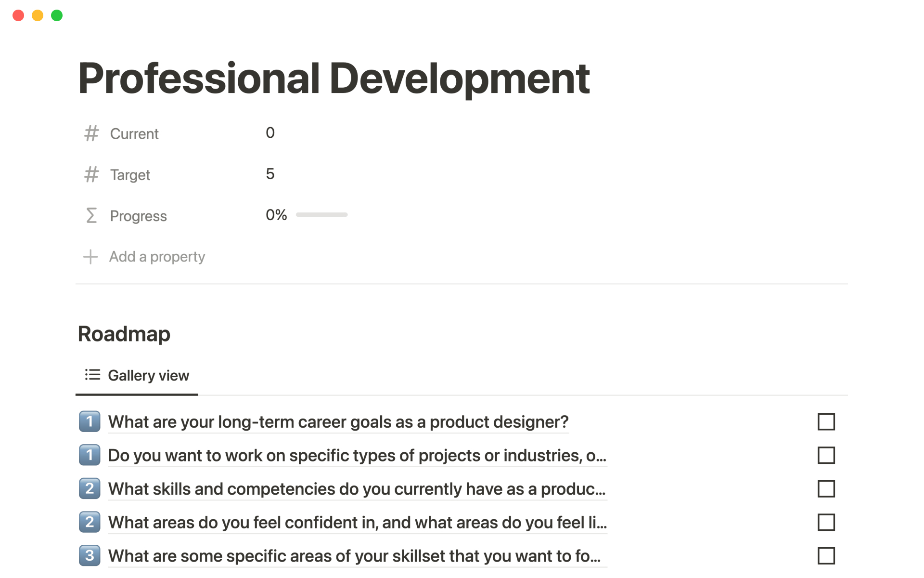924x578 pixels.
Task: Click the number icon beside Current property
Action: pyautogui.click(x=91, y=133)
